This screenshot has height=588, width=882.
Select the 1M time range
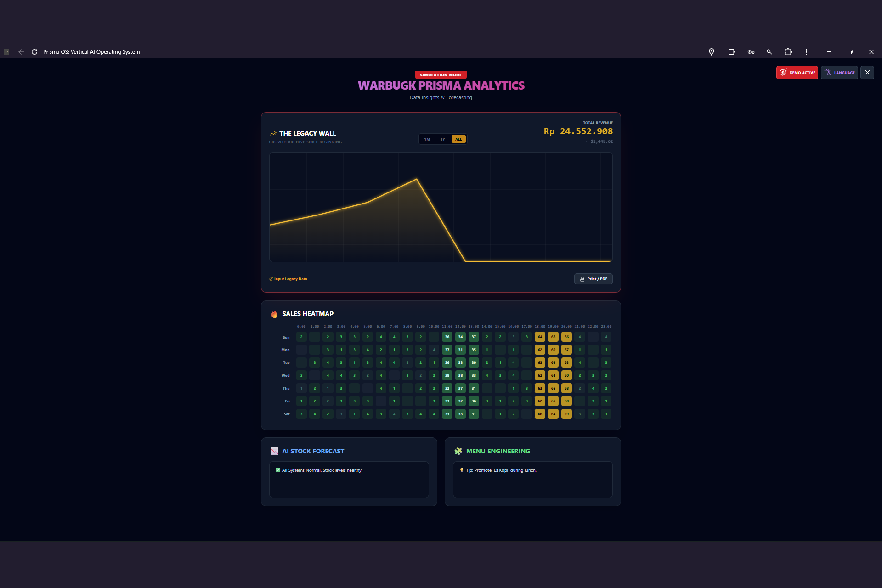click(427, 139)
